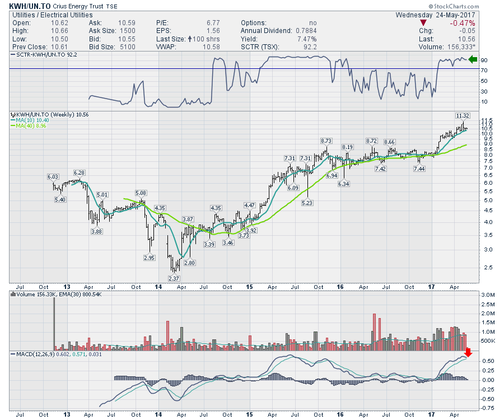This screenshot has width=504, height=420.
Task: Click the 2.95 low price label
Action: (x=150, y=258)
